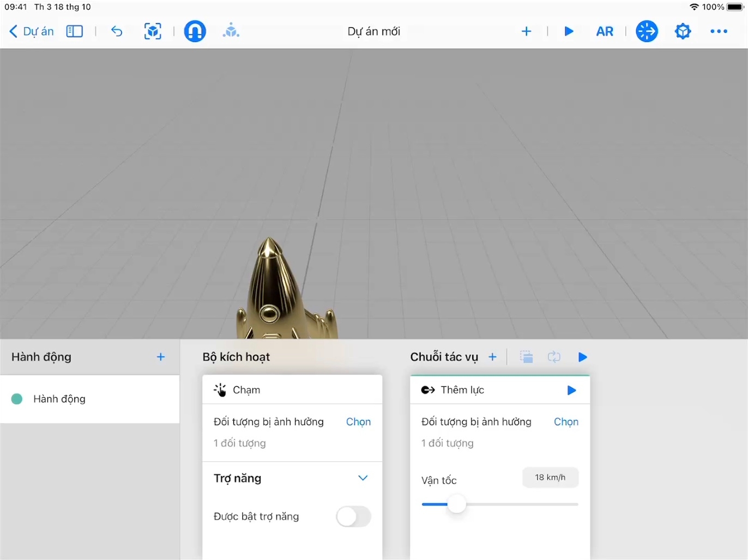The width and height of the screenshot is (748, 560).
Task: Toggle the sidebar panel icon
Action: [x=75, y=32]
